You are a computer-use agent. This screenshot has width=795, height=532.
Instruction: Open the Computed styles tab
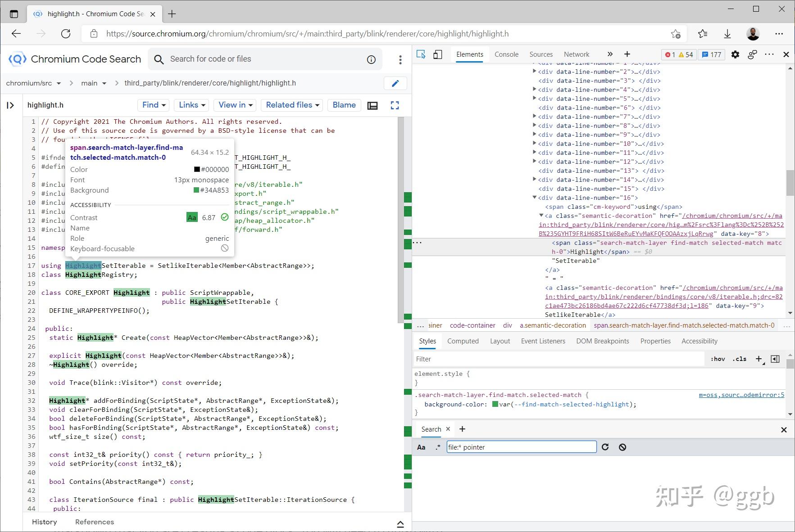[463, 341]
